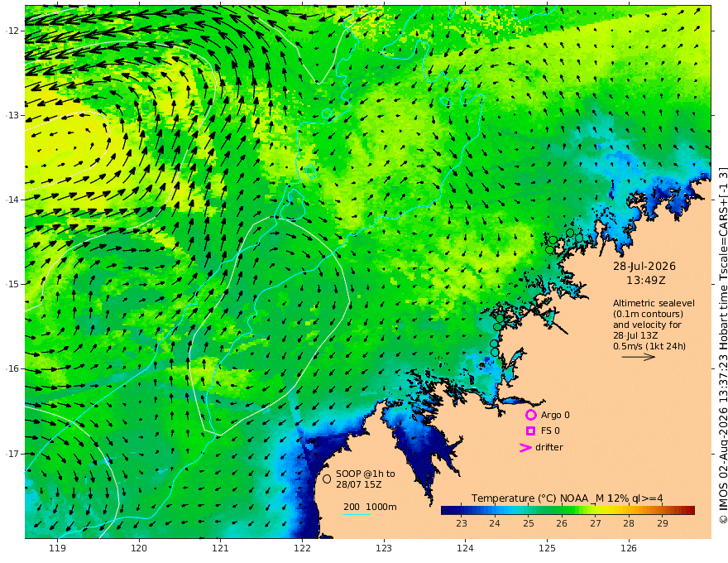Click latitude axis label -14
Screen dimensions: 728x563
12,200
